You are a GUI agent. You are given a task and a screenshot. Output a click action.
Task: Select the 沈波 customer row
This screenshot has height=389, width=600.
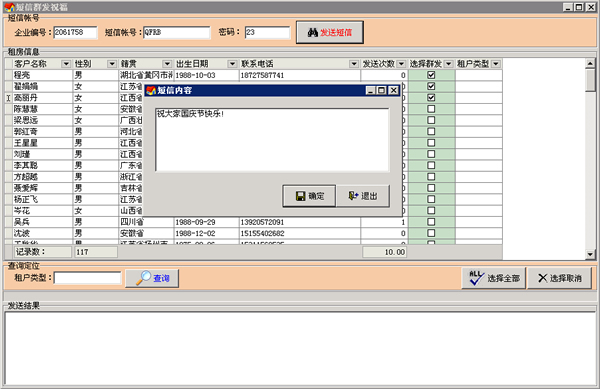click(x=253, y=233)
